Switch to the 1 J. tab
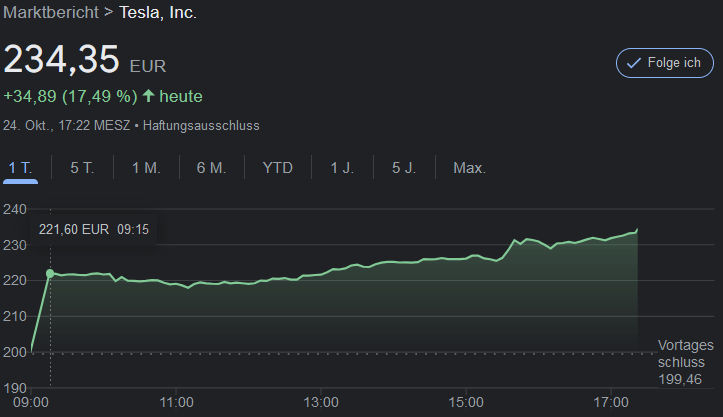The height and width of the screenshot is (417, 723). pyautogui.click(x=342, y=168)
